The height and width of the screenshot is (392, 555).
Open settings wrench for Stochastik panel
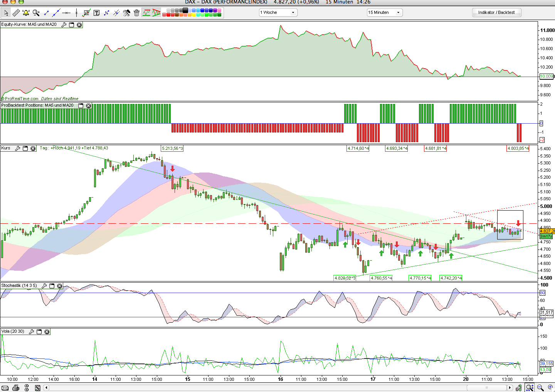pyautogui.click(x=44, y=286)
